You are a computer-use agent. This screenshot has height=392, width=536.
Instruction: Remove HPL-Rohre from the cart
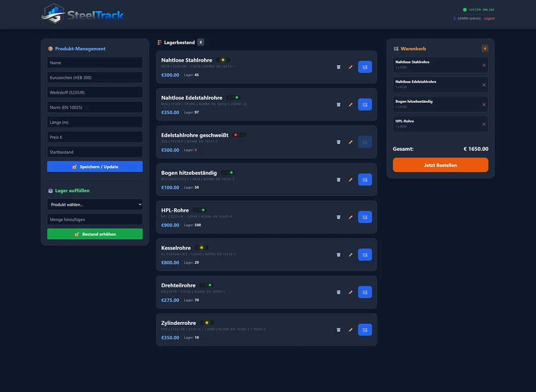coord(484,124)
